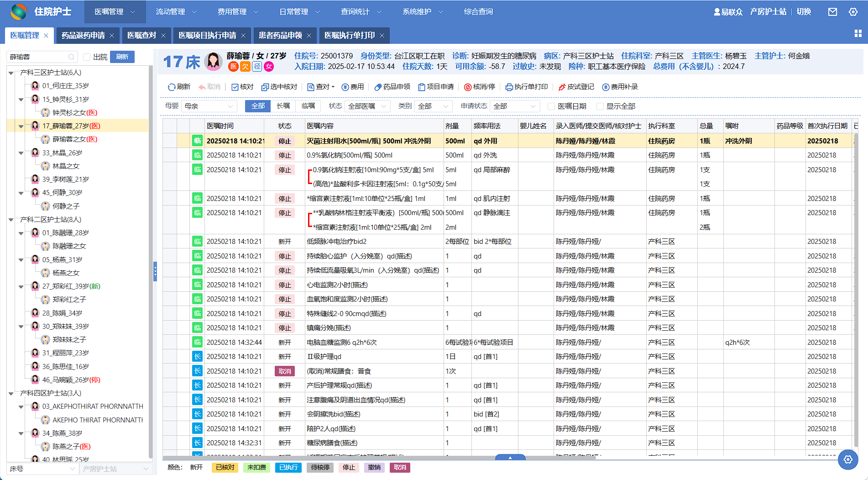
Task: Click the 核对 toolbar button
Action: pos(242,87)
